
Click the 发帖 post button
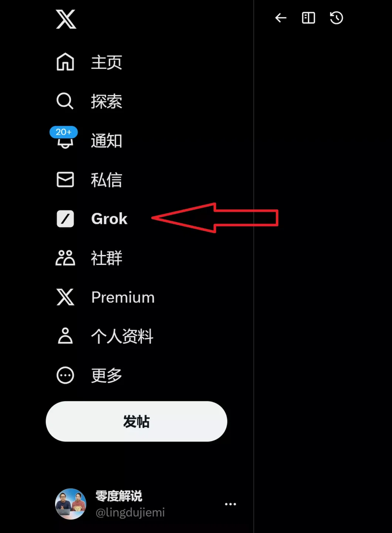point(136,421)
